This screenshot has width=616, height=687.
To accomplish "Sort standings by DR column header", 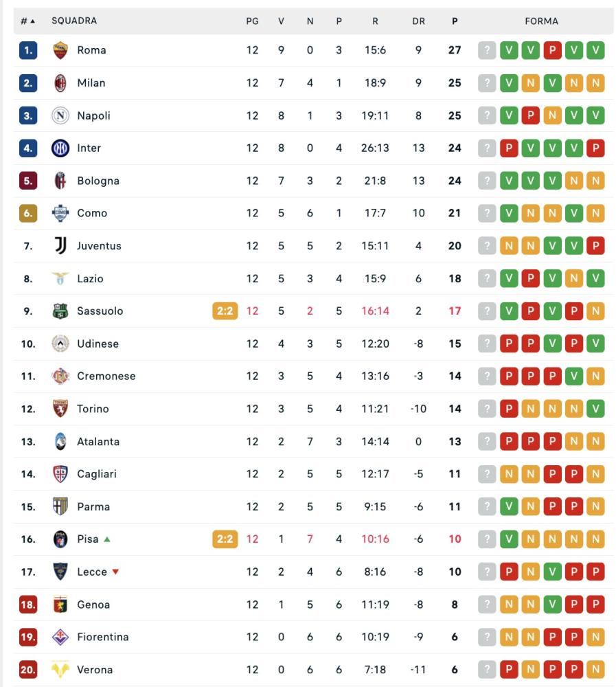I will click(x=418, y=21).
